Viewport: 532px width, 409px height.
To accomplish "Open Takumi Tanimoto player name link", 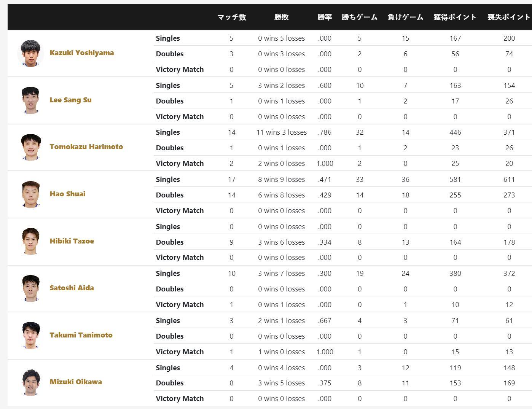I will [x=81, y=335].
